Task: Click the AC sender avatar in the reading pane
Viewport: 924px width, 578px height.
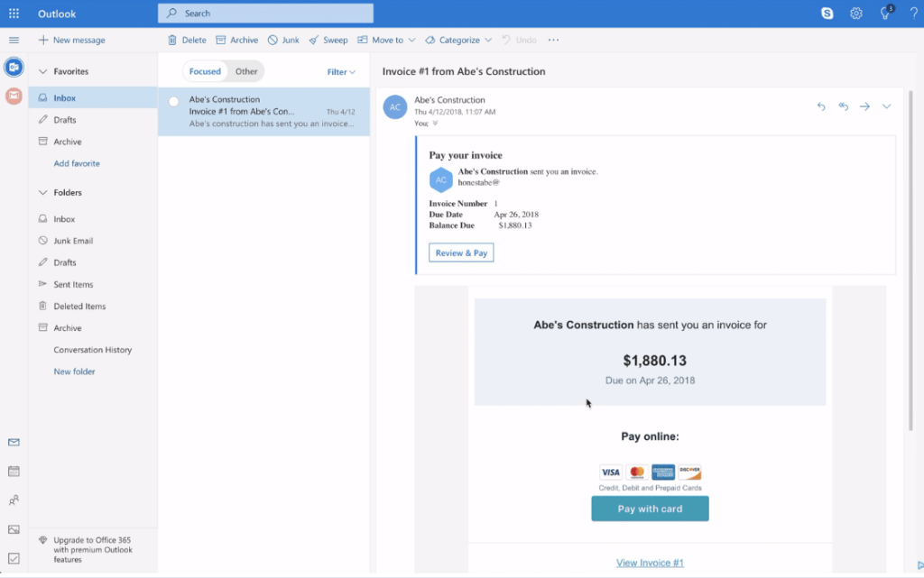Action: pyautogui.click(x=395, y=107)
